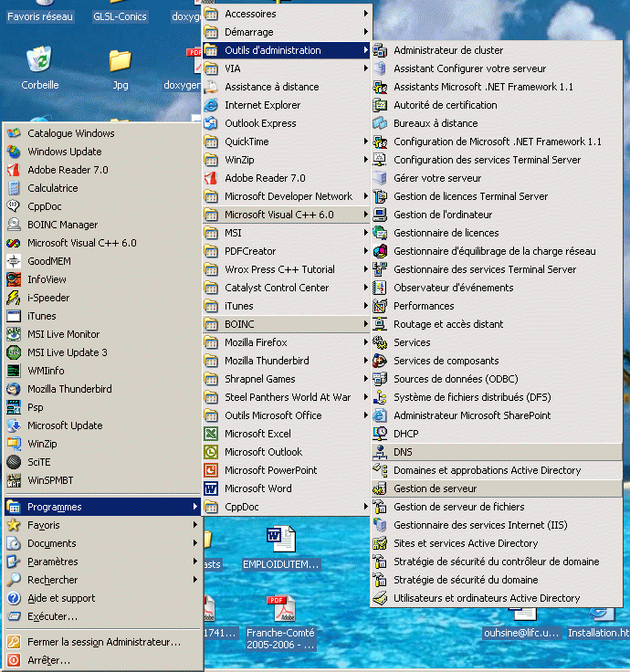Click the Mozilla Firefox program icon
The image size is (630, 672).
click(212, 342)
